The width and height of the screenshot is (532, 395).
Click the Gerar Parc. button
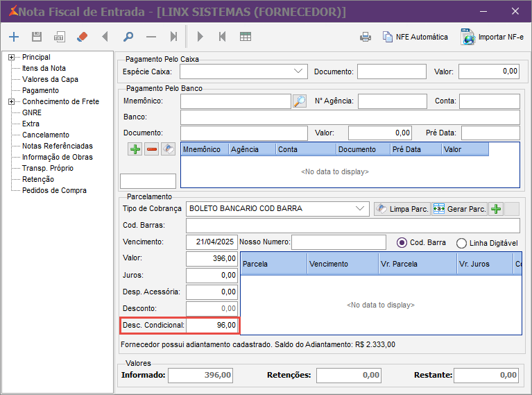pyautogui.click(x=458, y=209)
